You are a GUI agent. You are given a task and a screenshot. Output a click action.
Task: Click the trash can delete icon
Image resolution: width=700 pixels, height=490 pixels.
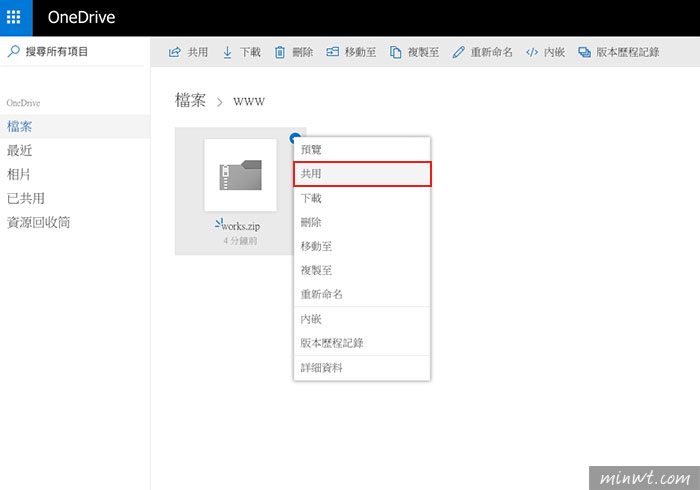(279, 52)
